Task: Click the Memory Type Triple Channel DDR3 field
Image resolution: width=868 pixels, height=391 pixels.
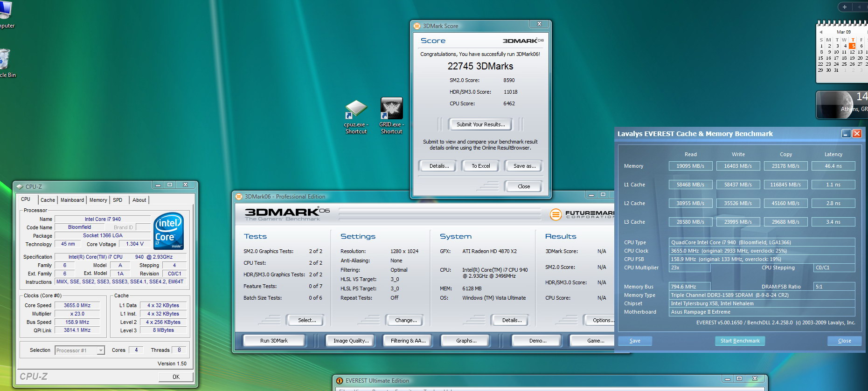Action: pos(762,295)
